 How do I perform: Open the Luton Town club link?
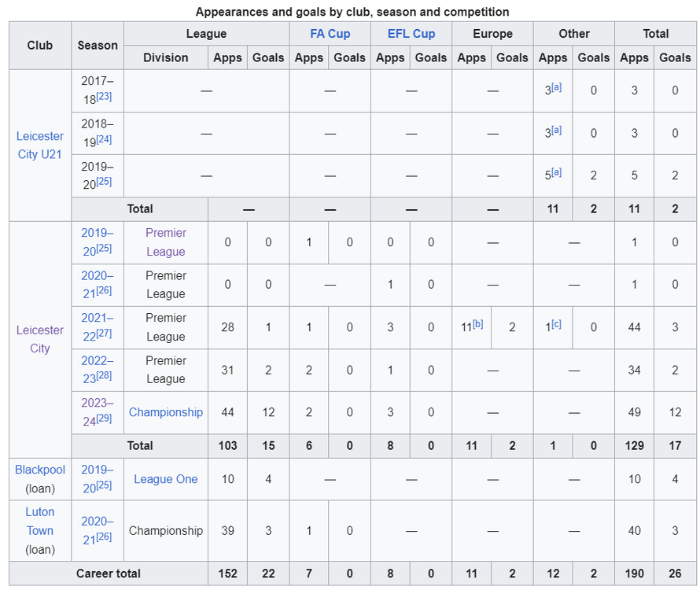coord(40,521)
